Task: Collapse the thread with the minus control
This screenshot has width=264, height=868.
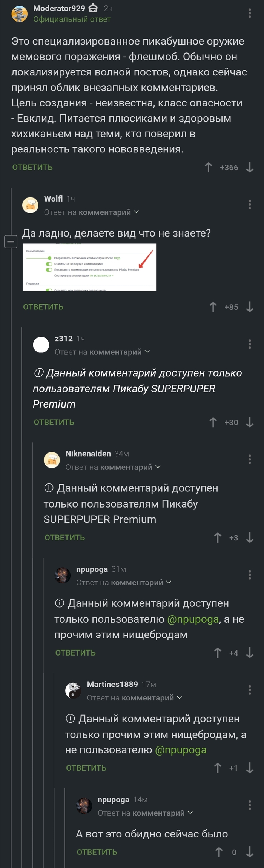Action: [x=11, y=241]
